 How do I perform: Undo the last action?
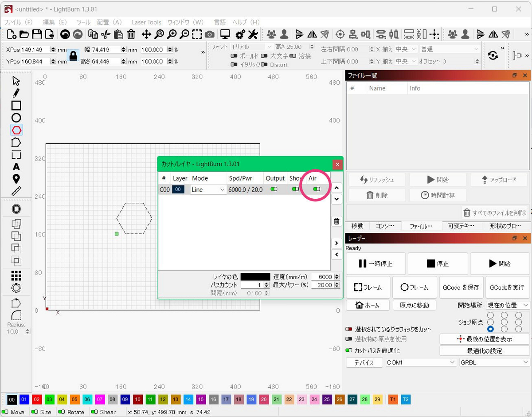point(65,34)
